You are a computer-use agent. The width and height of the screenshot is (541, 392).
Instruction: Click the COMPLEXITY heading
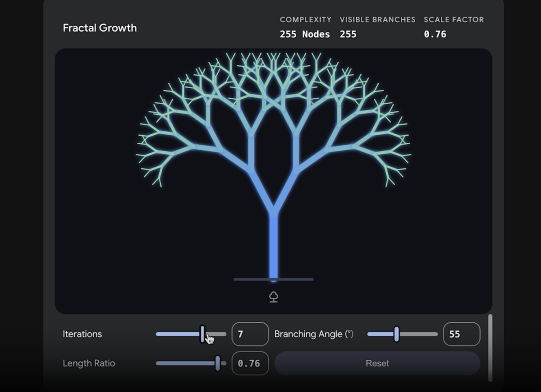[305, 20]
